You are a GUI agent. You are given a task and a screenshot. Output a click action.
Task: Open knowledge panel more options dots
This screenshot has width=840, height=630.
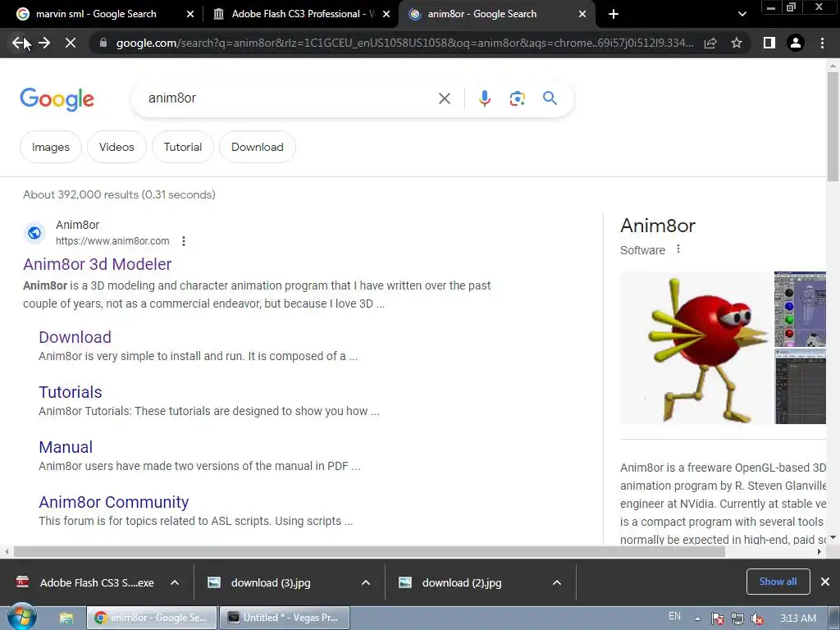pos(678,249)
